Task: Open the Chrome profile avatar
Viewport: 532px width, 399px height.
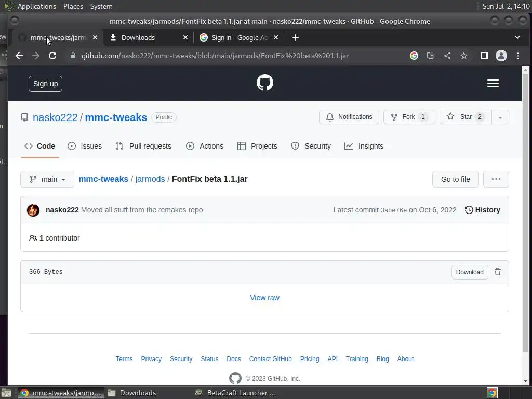Action: (501, 56)
